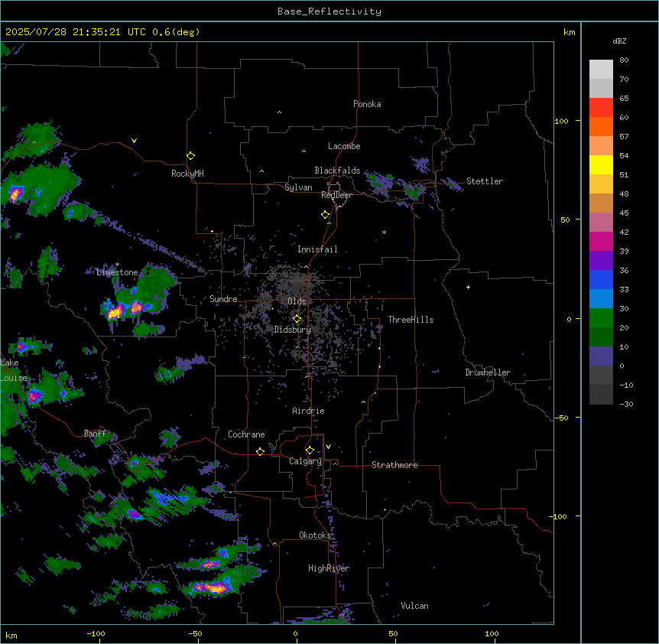The width and height of the screenshot is (659, 644).
Task: Click the yellow diamond marker above Calgary
Action: [x=310, y=450]
